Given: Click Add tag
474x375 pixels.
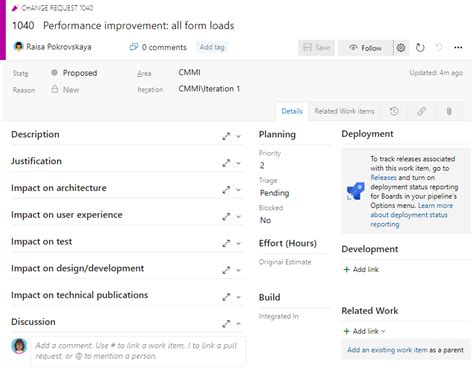Looking at the screenshot, I should pyautogui.click(x=212, y=47).
